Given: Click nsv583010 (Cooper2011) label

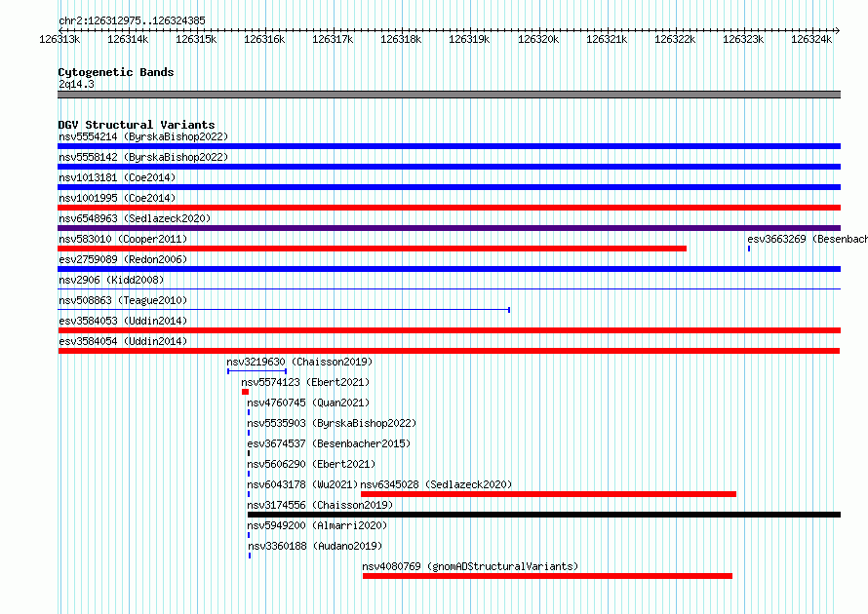Looking at the screenshot, I should click(123, 239).
